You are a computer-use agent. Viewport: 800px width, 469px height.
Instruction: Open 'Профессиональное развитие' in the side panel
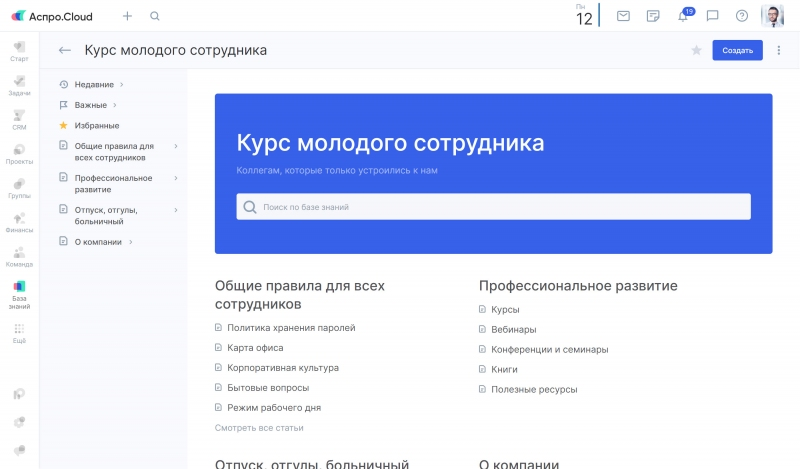pos(113,184)
